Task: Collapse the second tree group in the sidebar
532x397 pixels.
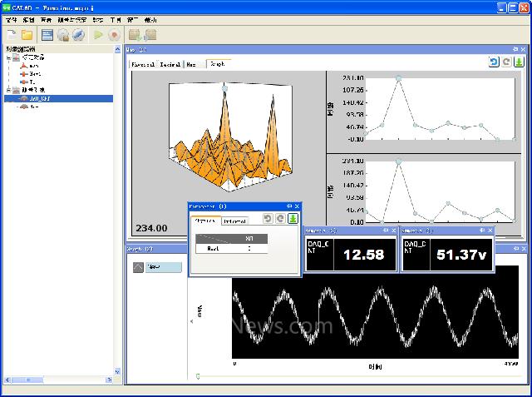Action: click(8, 90)
